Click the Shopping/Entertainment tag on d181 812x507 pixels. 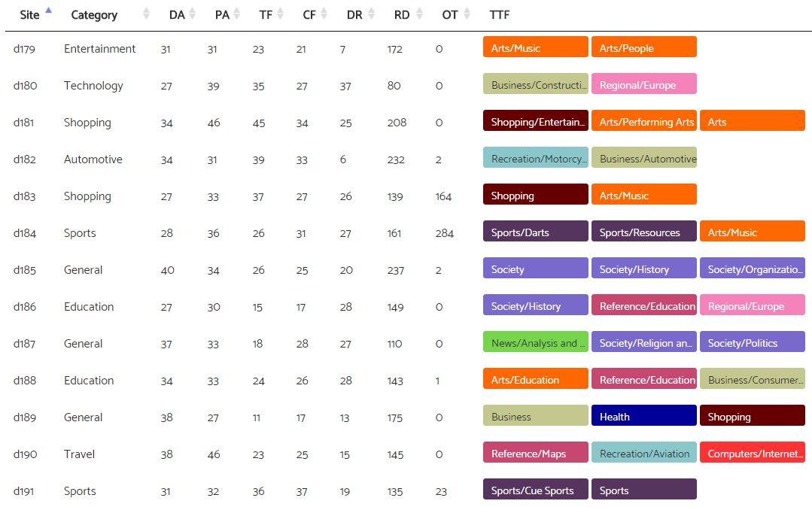(536, 120)
